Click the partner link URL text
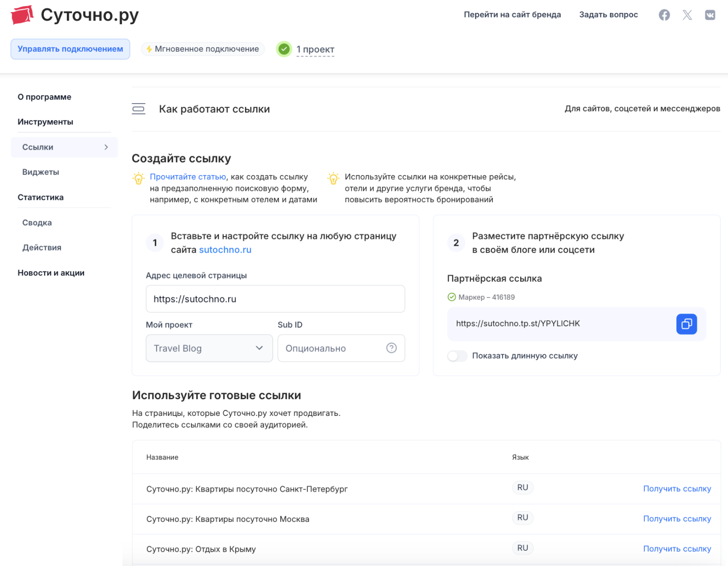728x566 pixels. [518, 323]
